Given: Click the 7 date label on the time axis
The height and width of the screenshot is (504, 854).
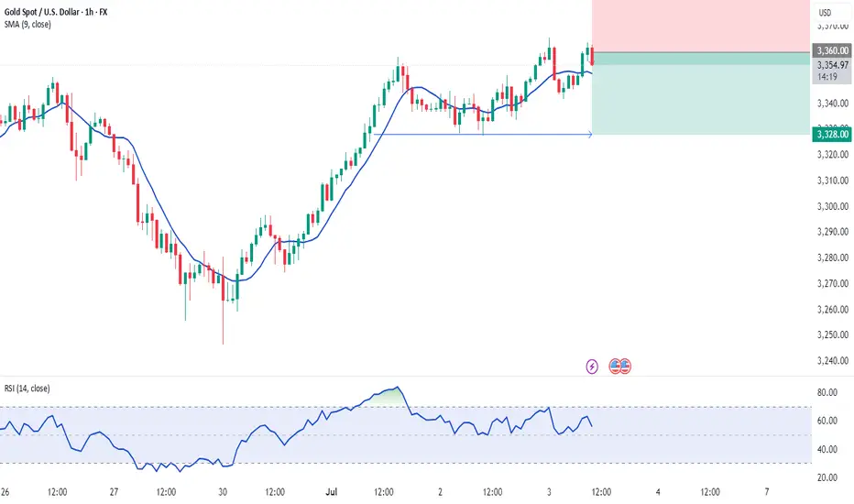Looking at the screenshot, I should pyautogui.click(x=767, y=492).
